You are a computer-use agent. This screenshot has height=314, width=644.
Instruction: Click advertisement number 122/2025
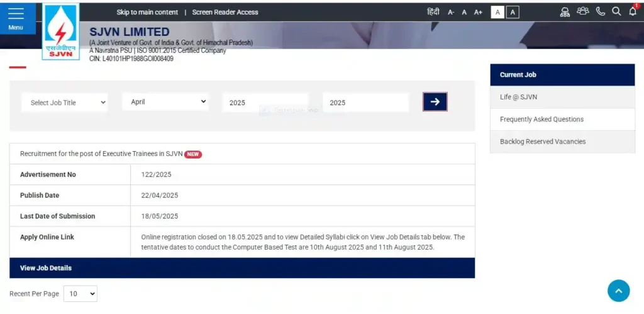tap(156, 175)
